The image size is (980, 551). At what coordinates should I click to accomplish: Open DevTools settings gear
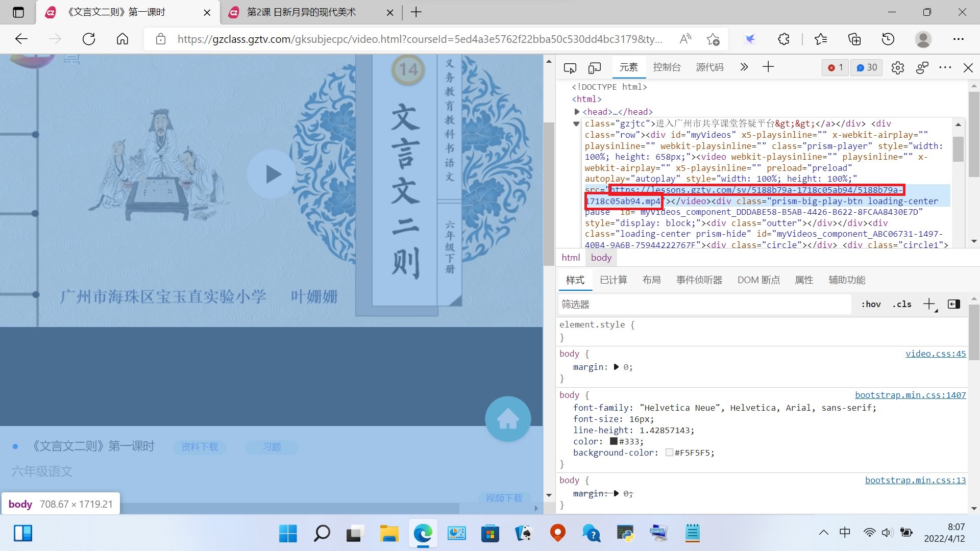897,67
